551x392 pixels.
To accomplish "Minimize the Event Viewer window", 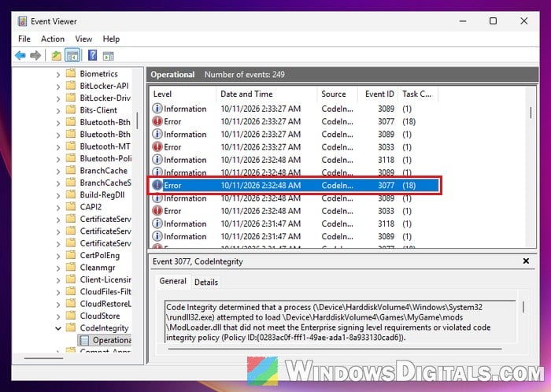I will pos(463,21).
